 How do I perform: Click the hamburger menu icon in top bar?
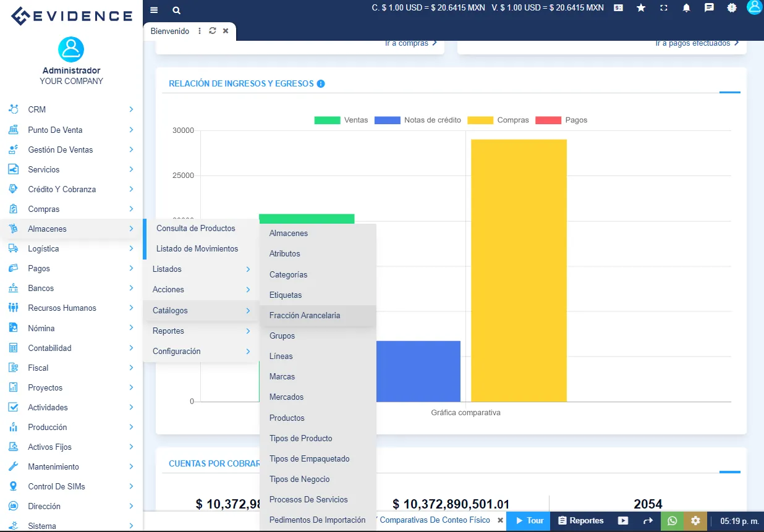coord(154,11)
